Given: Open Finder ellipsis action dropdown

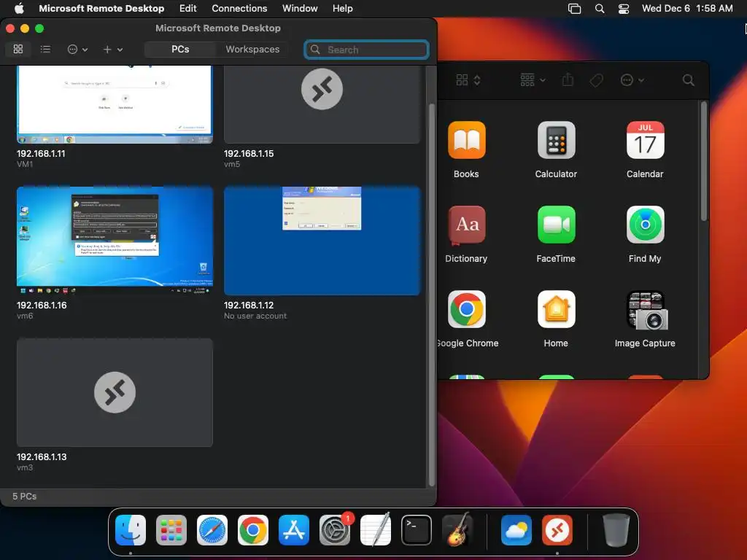Looking at the screenshot, I should click(x=632, y=80).
